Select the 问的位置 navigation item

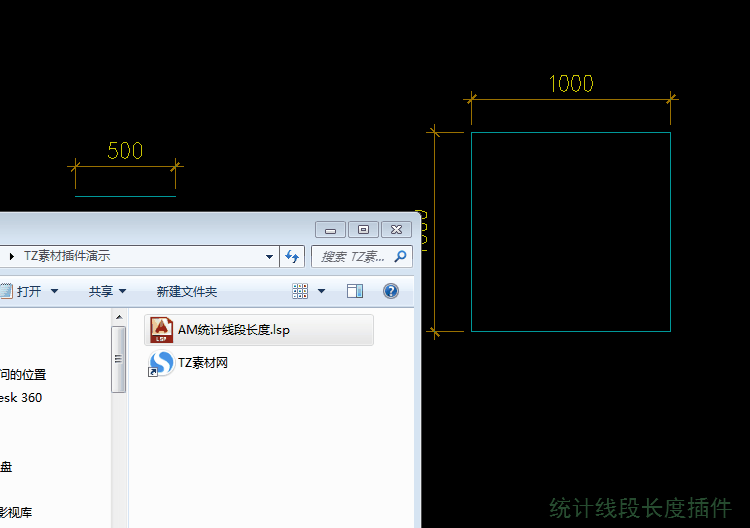tap(23, 374)
